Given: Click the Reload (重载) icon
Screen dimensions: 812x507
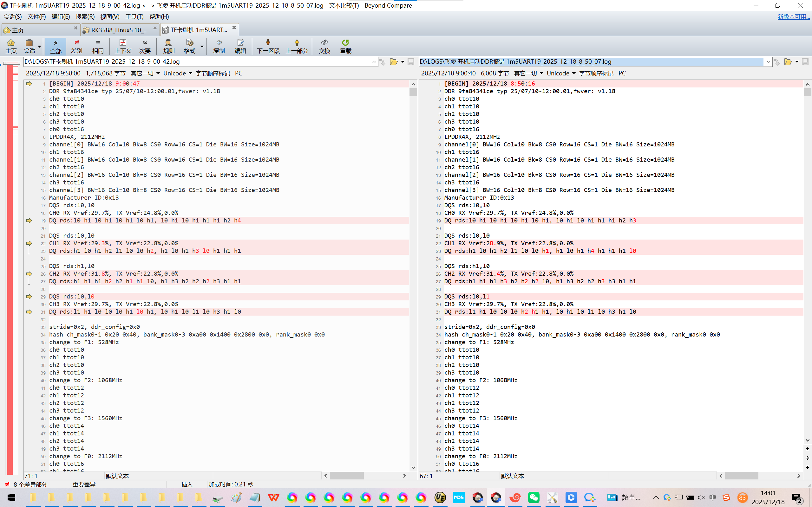Looking at the screenshot, I should tap(345, 42).
